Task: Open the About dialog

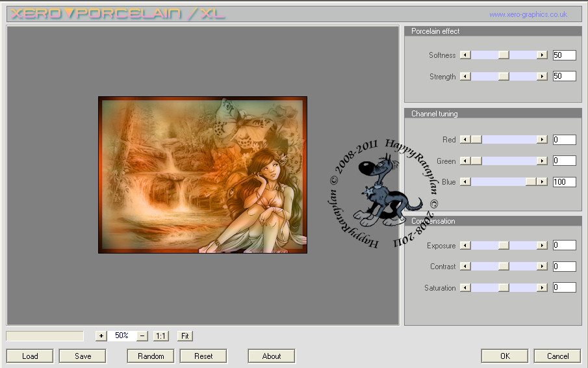Action: [x=272, y=356]
